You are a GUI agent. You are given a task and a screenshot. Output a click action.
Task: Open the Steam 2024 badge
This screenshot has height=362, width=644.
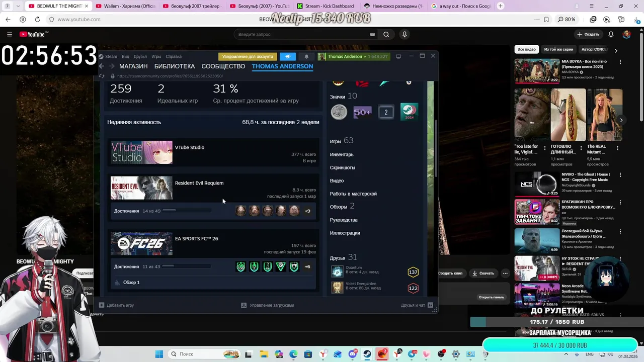coord(409,112)
